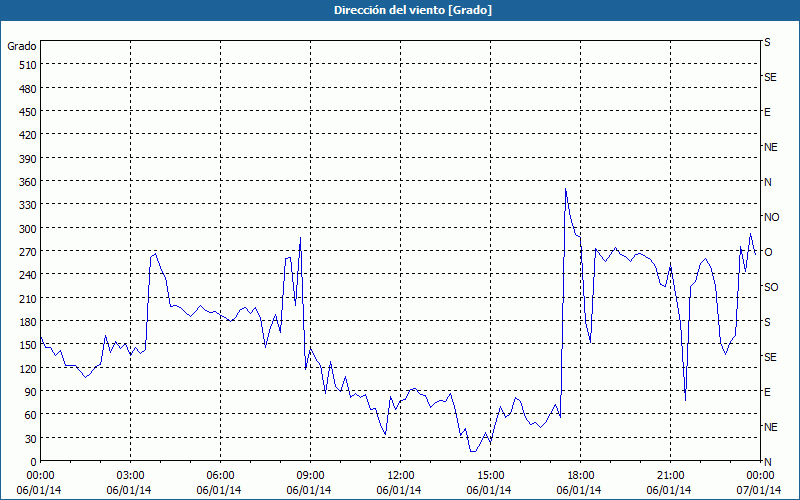
Task: Click the 06/01/14 date beneath 18:00
Action: [x=579, y=490]
